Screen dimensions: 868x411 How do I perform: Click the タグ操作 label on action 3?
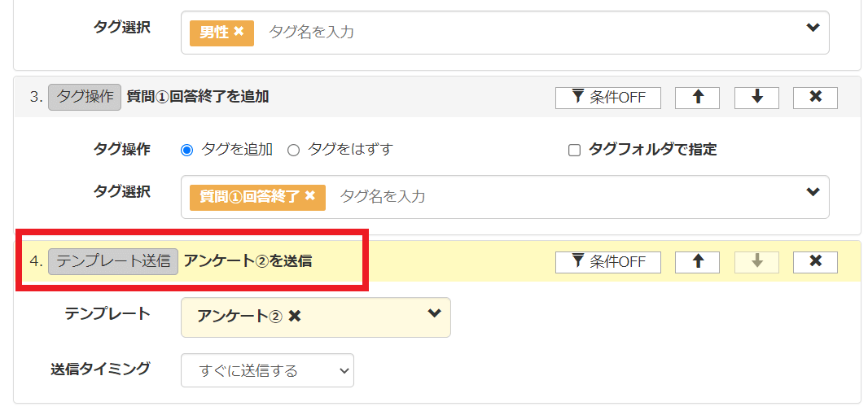click(85, 98)
